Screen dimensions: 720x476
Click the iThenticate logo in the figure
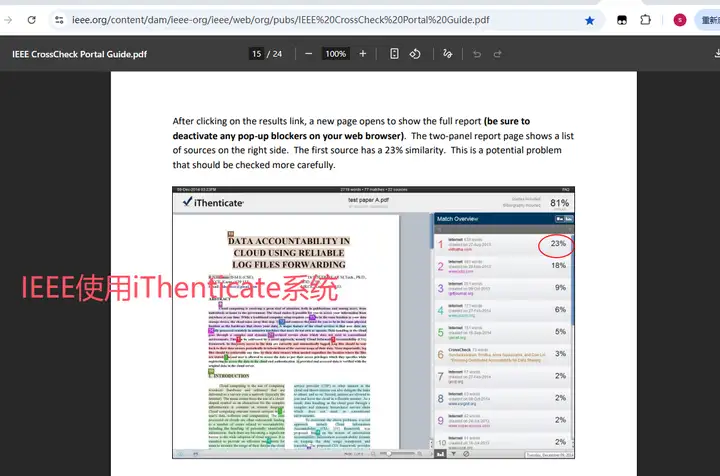pos(213,202)
